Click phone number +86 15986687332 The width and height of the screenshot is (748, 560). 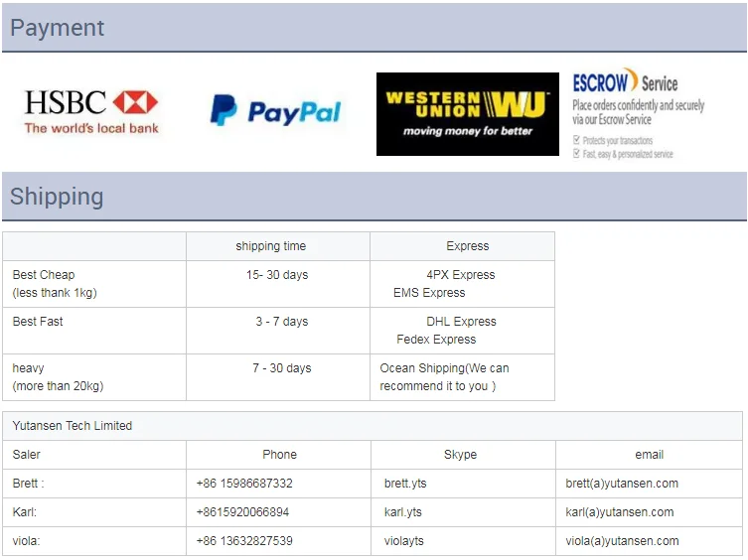coord(244,484)
